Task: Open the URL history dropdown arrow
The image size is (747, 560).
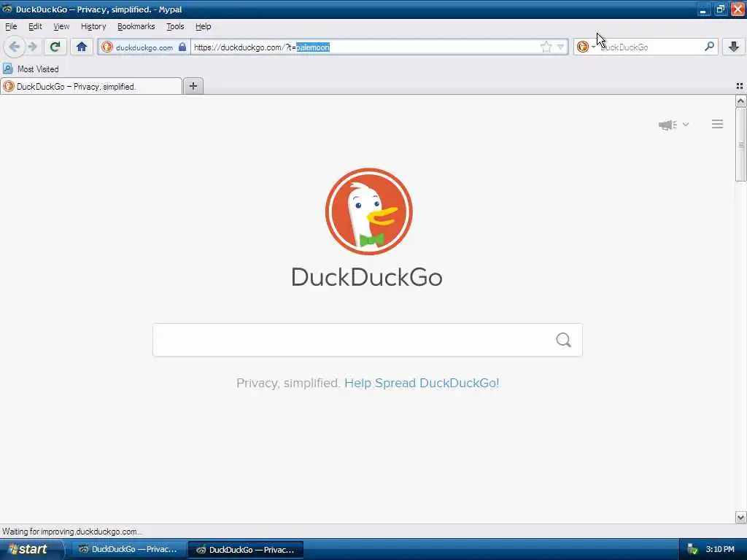Action: tap(560, 47)
